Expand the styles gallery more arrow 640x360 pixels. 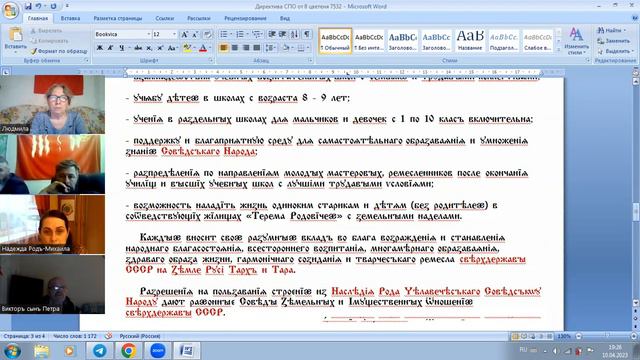click(559, 50)
